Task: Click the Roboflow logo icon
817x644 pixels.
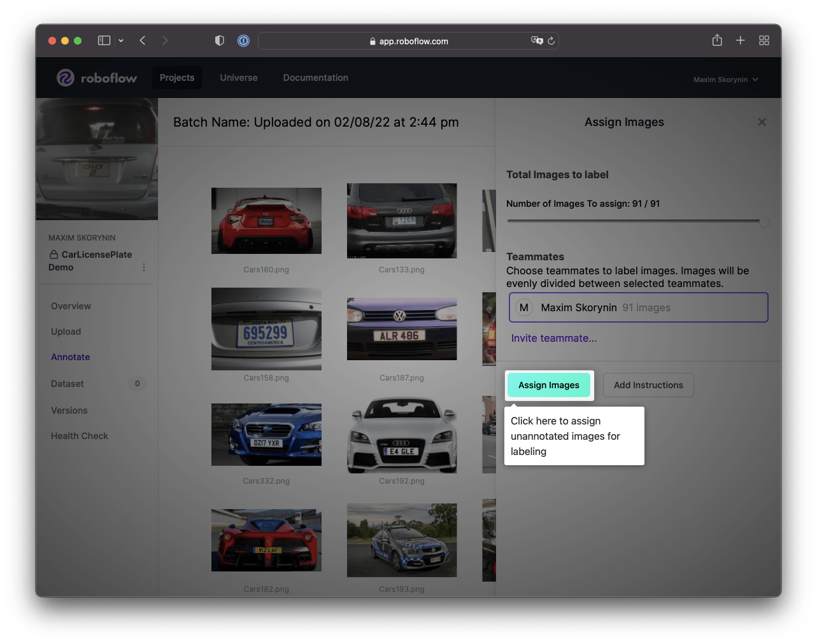Action: (x=66, y=78)
